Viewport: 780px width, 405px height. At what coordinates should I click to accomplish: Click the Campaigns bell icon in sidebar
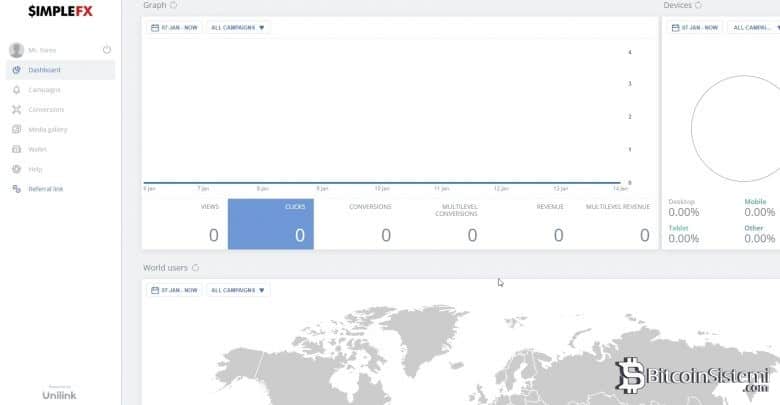(x=16, y=90)
